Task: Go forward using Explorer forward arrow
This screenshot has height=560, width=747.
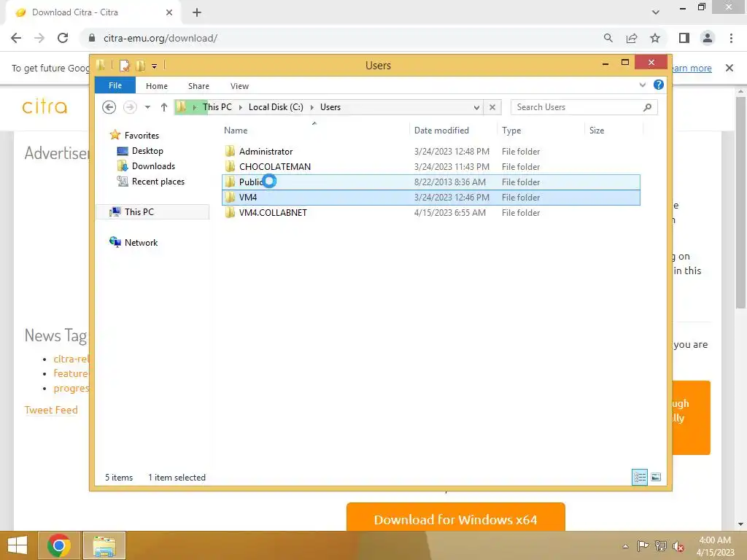Action: (130, 107)
